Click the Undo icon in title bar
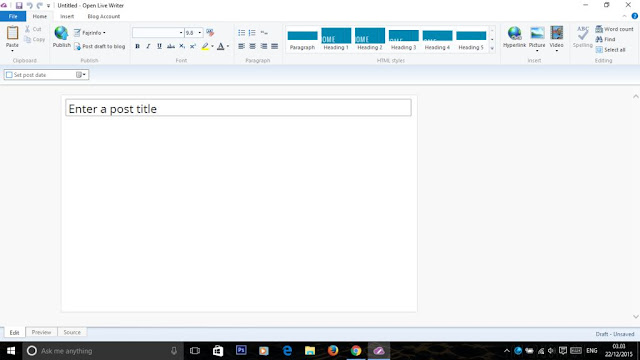Viewport: 640px width, 360px height. click(x=30, y=6)
